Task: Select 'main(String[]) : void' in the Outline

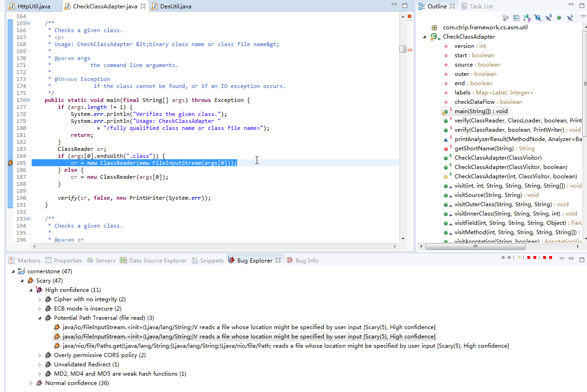Action: coord(480,111)
